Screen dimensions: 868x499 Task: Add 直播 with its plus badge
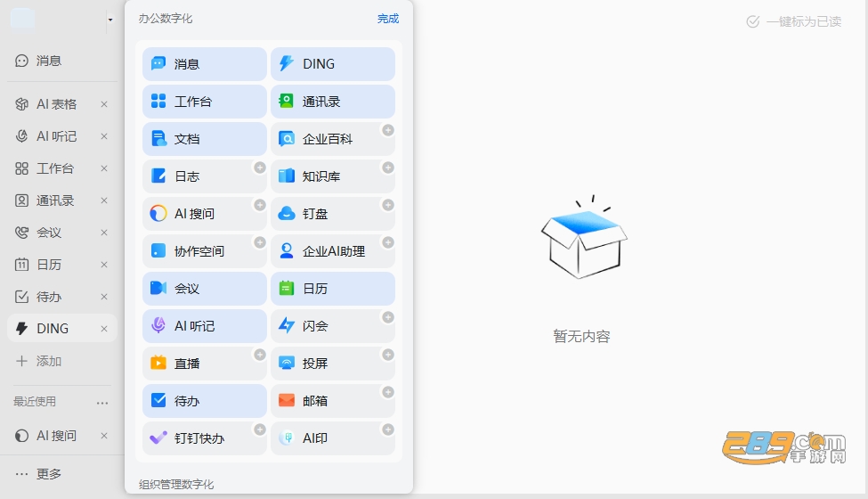tap(260, 355)
